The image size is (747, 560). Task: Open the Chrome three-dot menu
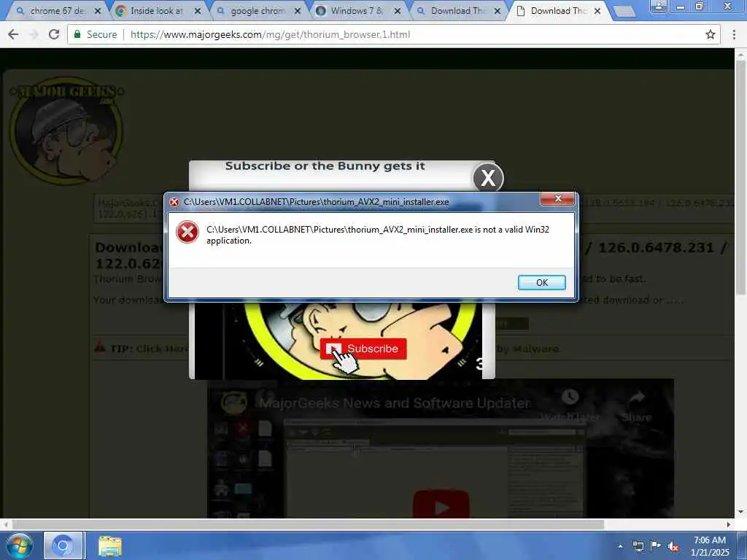(x=734, y=34)
